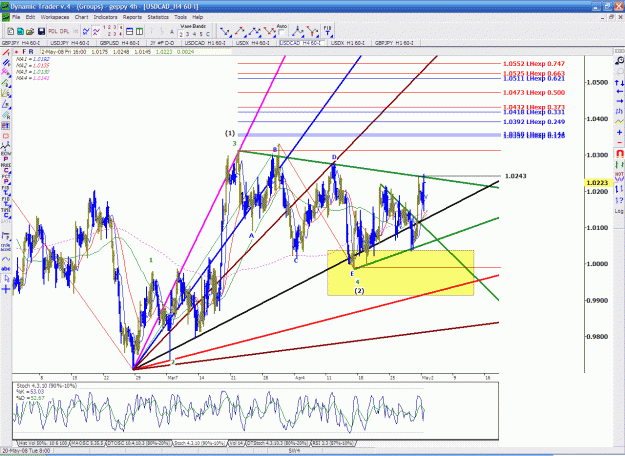Select the red trend line drawing tool
Screen dimensions: 625x456
point(6,52)
